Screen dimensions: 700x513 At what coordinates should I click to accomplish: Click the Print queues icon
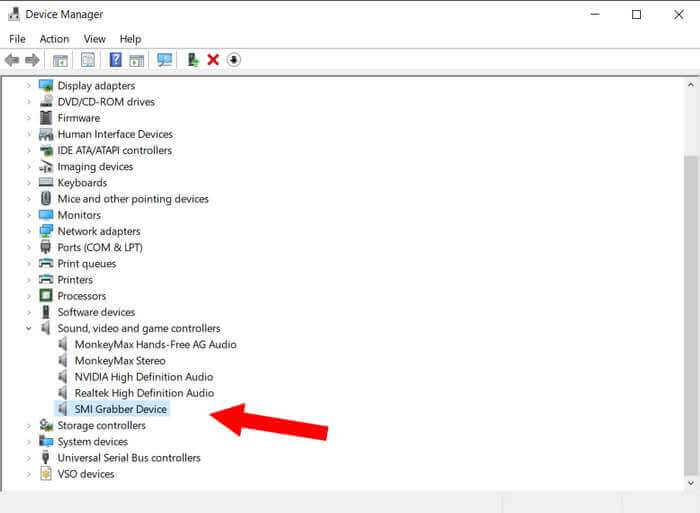pyautogui.click(x=46, y=263)
